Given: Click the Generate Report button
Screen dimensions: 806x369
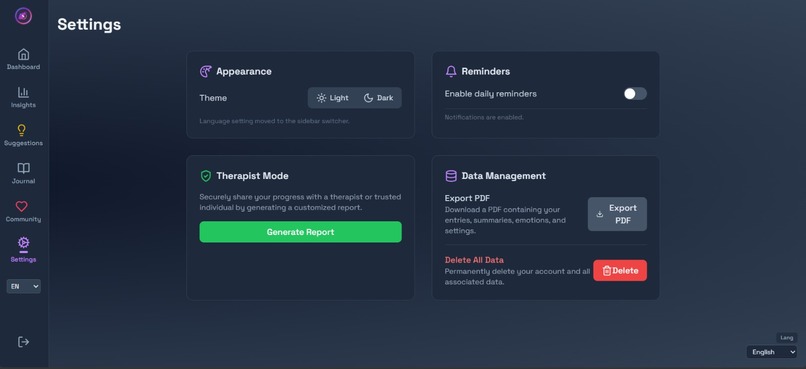Looking at the screenshot, I should coord(301,232).
